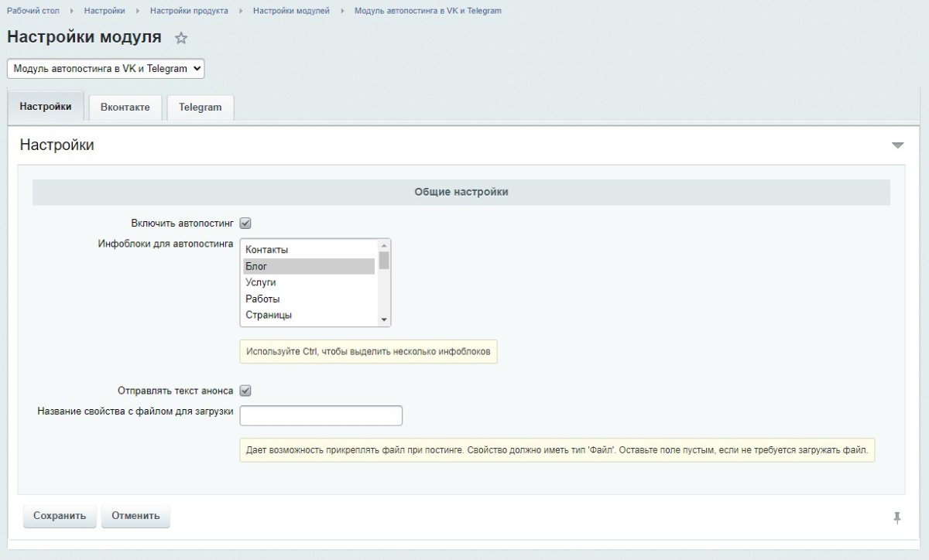
Task: Add page to favorites with star icon
Action: [181, 38]
